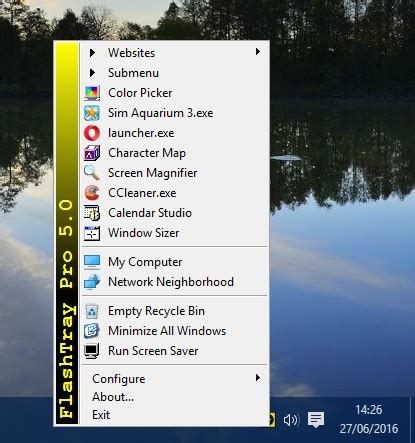Click the Sim Aquarium 3.exe starfish icon

[92, 113]
